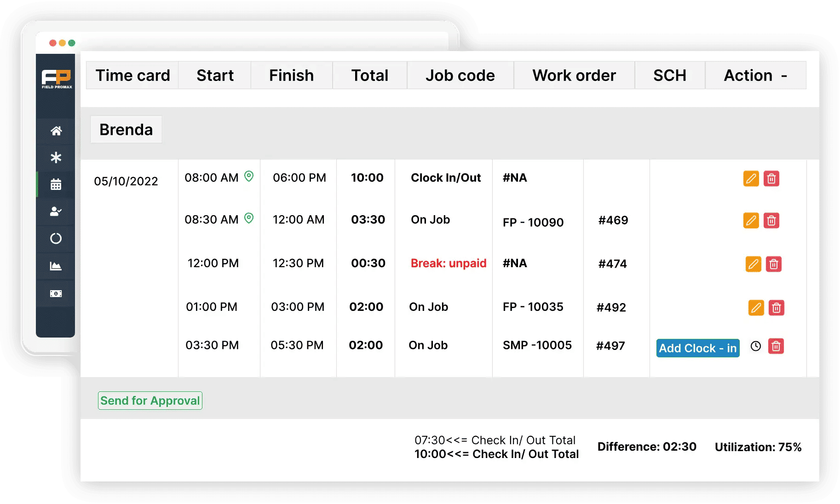Click the Work order column header
This screenshot has height=504, width=840.
tap(574, 75)
